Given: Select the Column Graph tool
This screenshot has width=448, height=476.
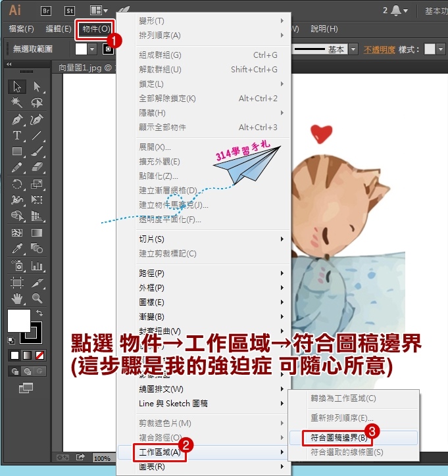Looking at the screenshot, I should 37,266.
